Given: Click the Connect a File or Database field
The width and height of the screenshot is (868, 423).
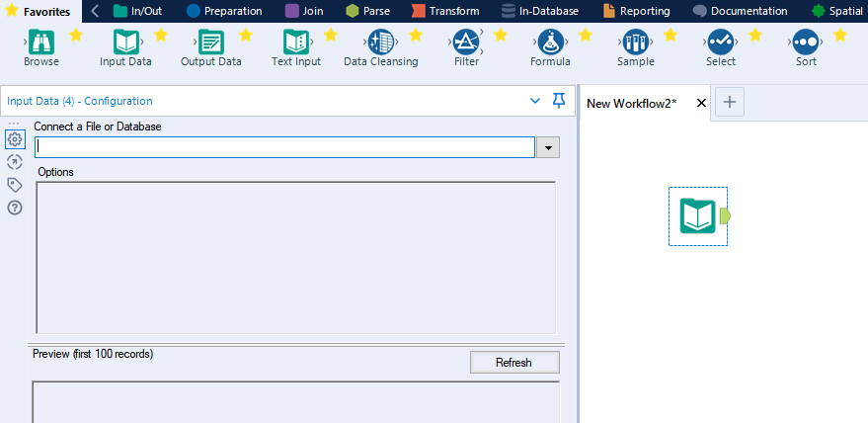Looking at the screenshot, I should pyautogui.click(x=284, y=147).
